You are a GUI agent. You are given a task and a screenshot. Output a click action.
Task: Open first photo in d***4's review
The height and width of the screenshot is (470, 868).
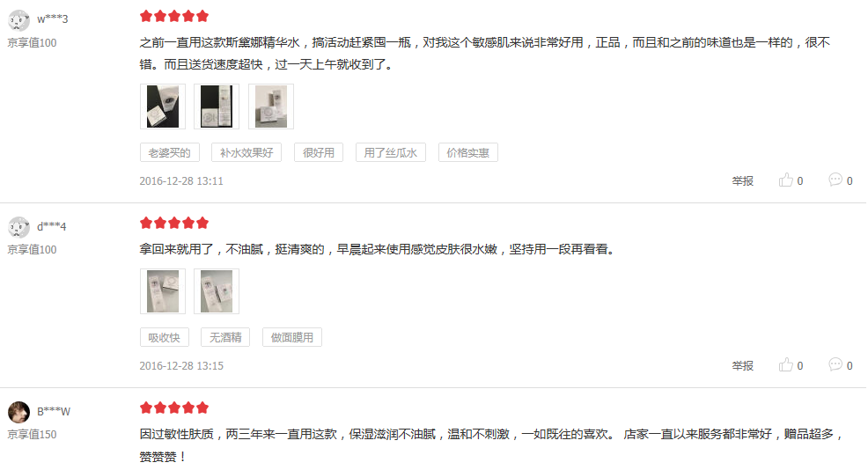tap(163, 291)
